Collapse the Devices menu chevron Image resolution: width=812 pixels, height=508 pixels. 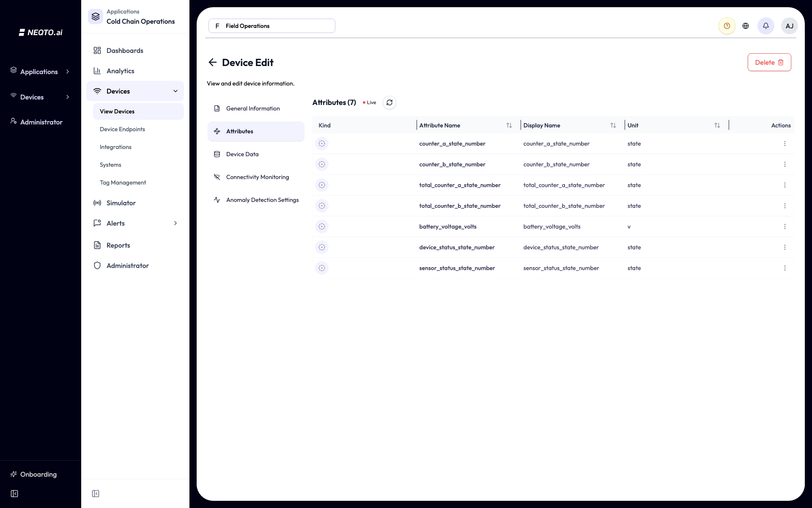click(176, 91)
